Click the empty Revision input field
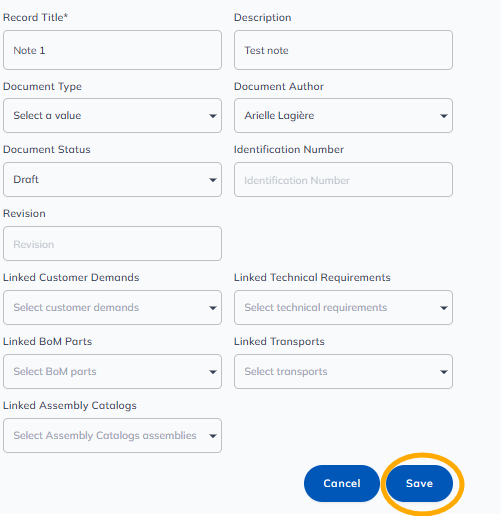 (x=112, y=243)
